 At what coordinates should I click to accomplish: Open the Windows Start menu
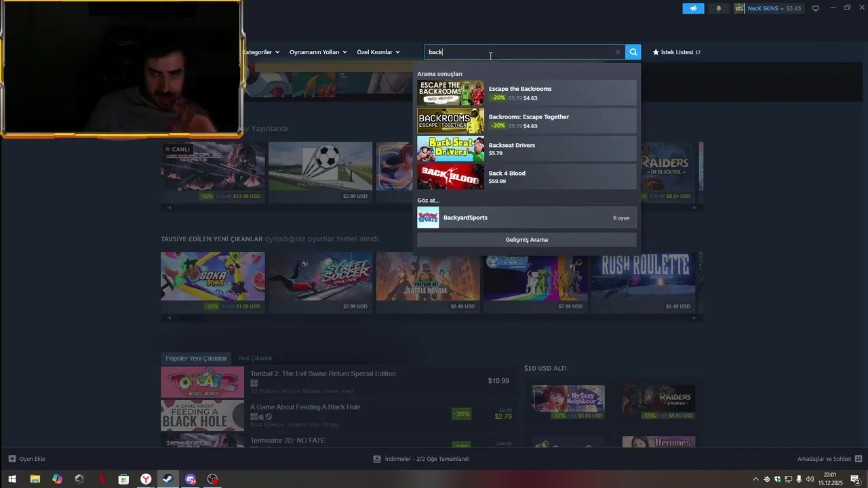[12, 479]
